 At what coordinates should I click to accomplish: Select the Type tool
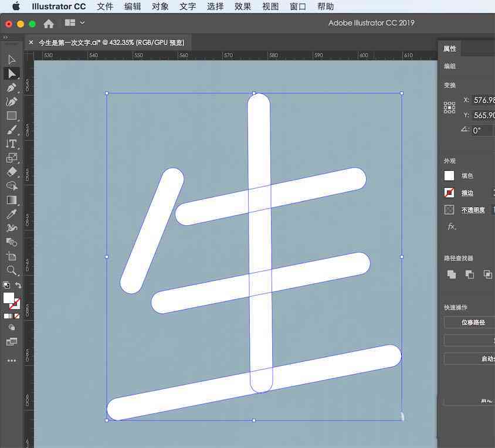pos(11,144)
